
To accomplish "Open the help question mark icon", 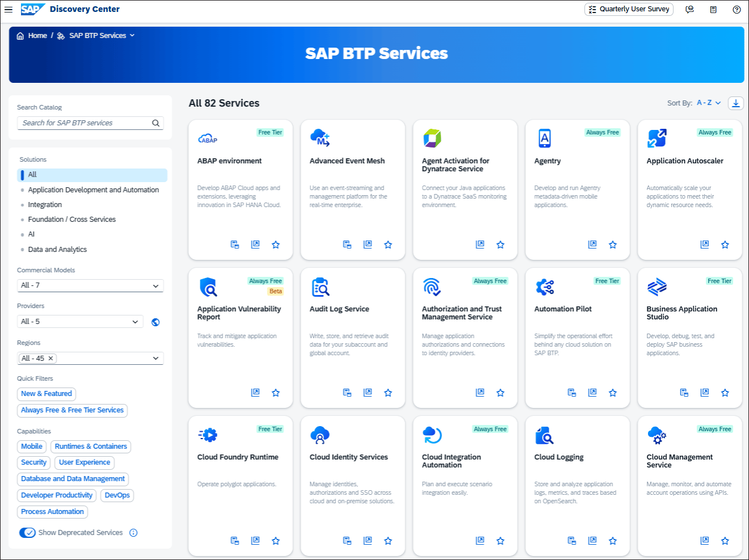I will click(737, 10).
